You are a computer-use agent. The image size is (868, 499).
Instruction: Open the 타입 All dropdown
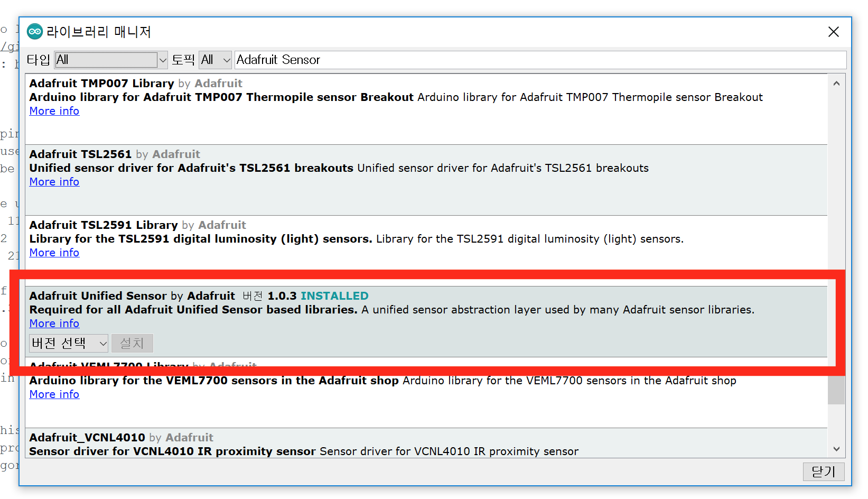pos(111,60)
